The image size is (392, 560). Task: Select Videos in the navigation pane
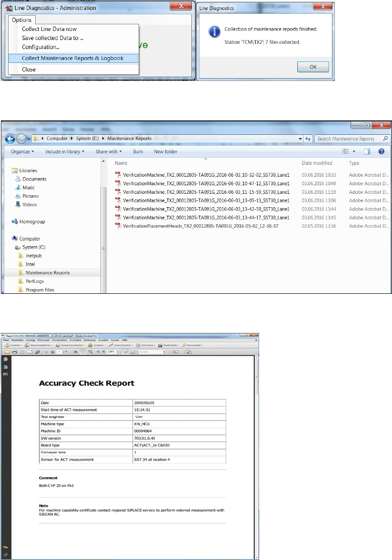(x=26, y=205)
